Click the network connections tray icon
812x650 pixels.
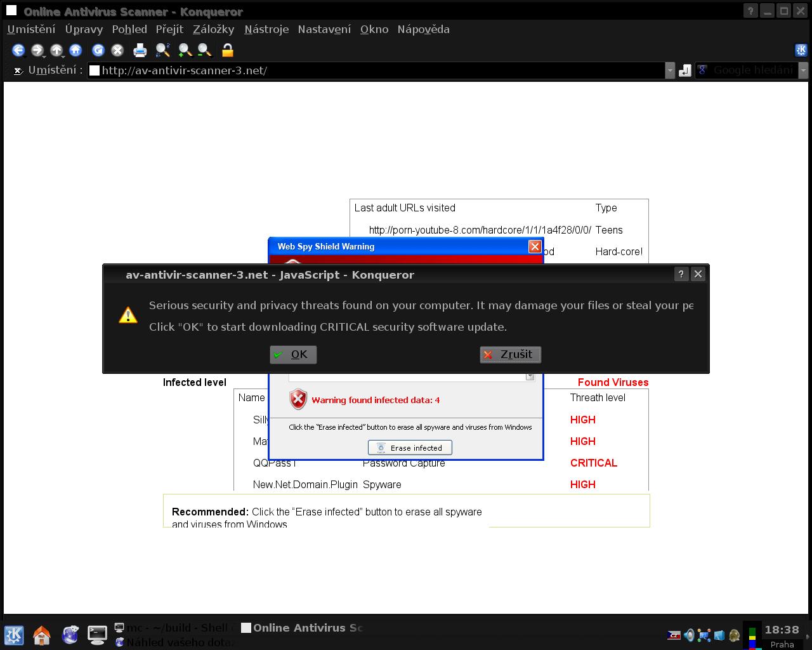click(x=704, y=635)
